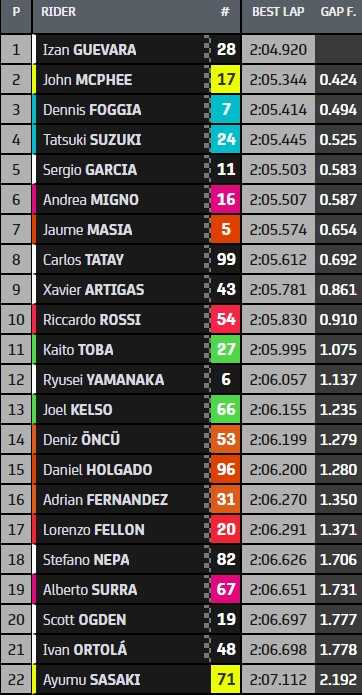
Task: Click Izan Guevara's best lap 2:04.920
Action: tap(278, 50)
